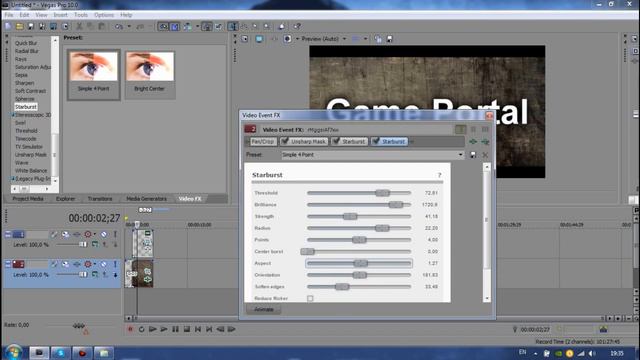Screen dimensions: 640x360
Task: Select Pan/Crop in the FX chain
Action: [262, 141]
